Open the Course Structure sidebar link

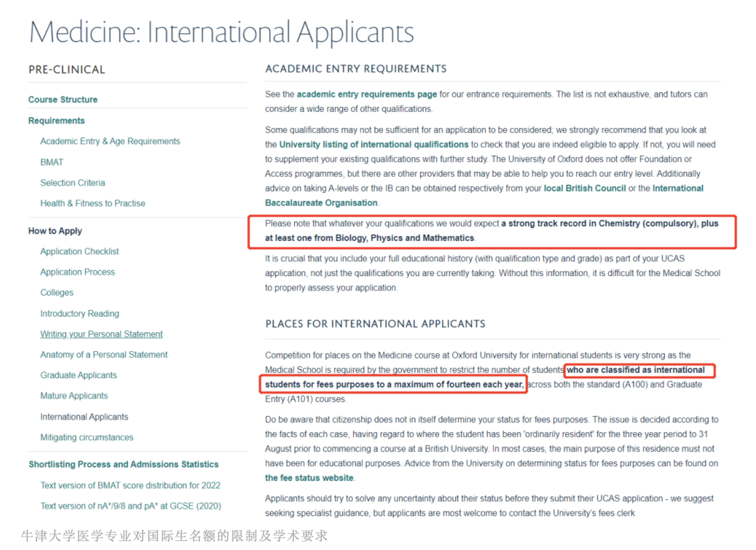pyautogui.click(x=63, y=100)
